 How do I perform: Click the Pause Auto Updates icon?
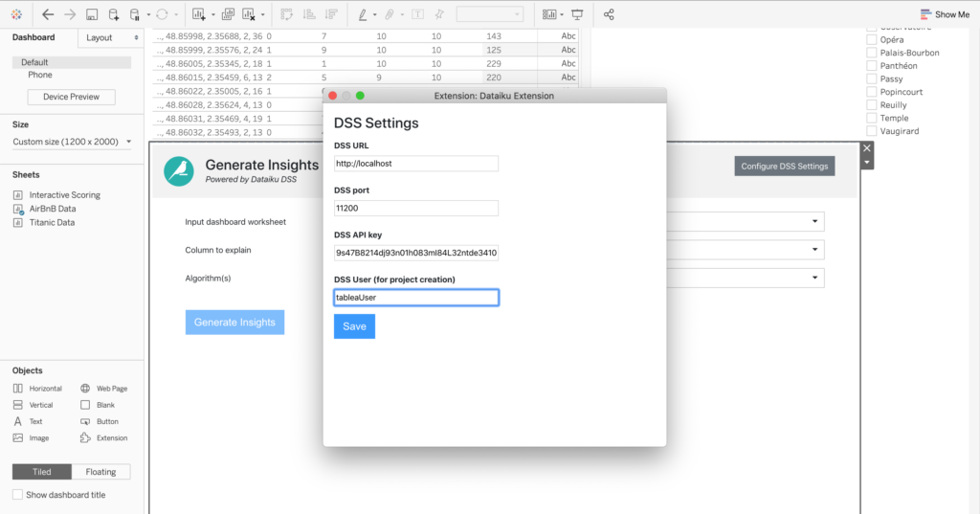(x=134, y=14)
